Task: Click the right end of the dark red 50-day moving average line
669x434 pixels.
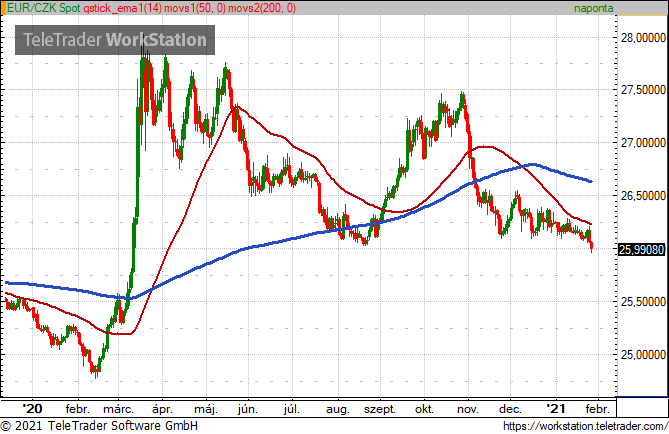Action: point(590,224)
